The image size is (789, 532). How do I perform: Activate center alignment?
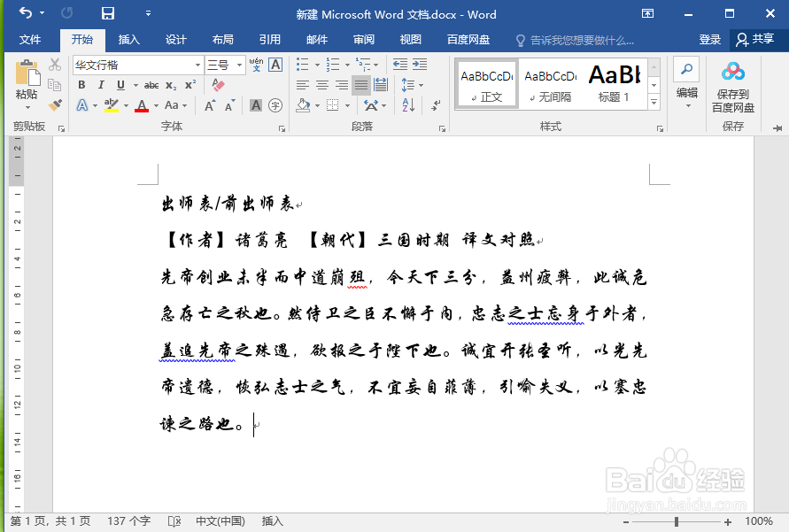[x=323, y=83]
